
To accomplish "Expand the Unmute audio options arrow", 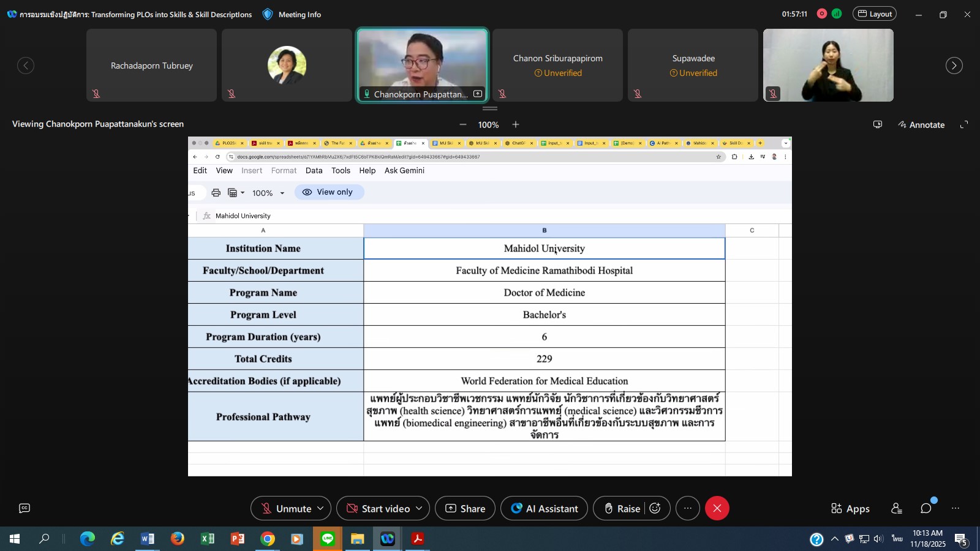I will [320, 508].
